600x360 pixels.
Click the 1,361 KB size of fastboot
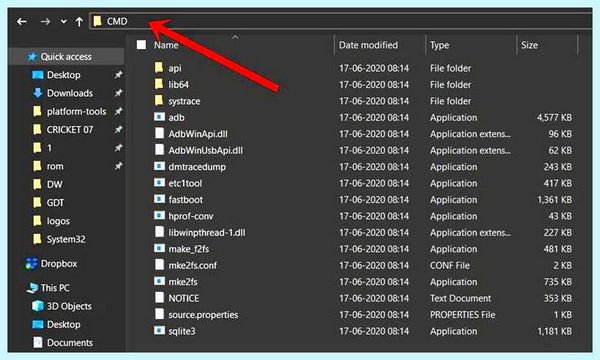554,200
